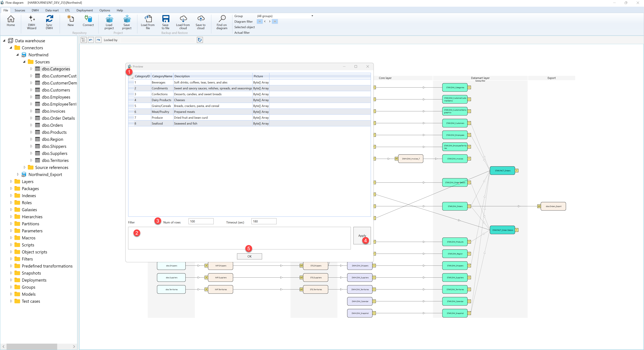The height and width of the screenshot is (350, 644).
Task: Collapse the Connectors folder
Action: [11, 48]
